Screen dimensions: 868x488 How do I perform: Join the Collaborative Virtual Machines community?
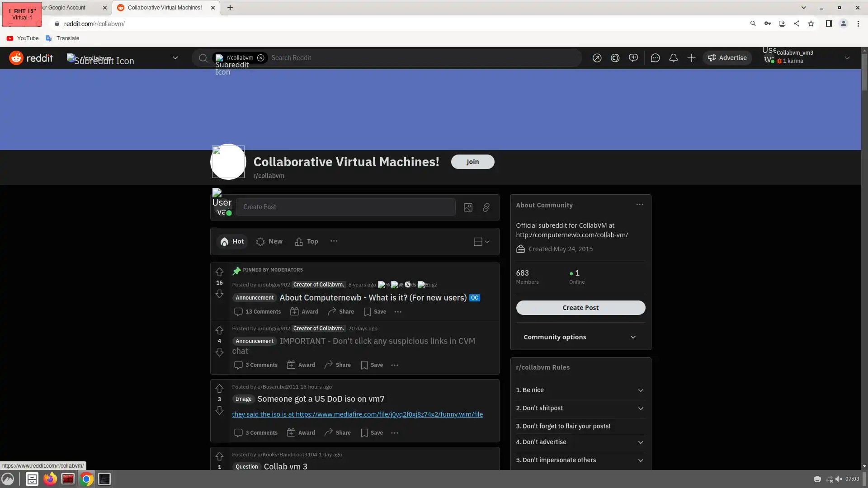point(472,162)
